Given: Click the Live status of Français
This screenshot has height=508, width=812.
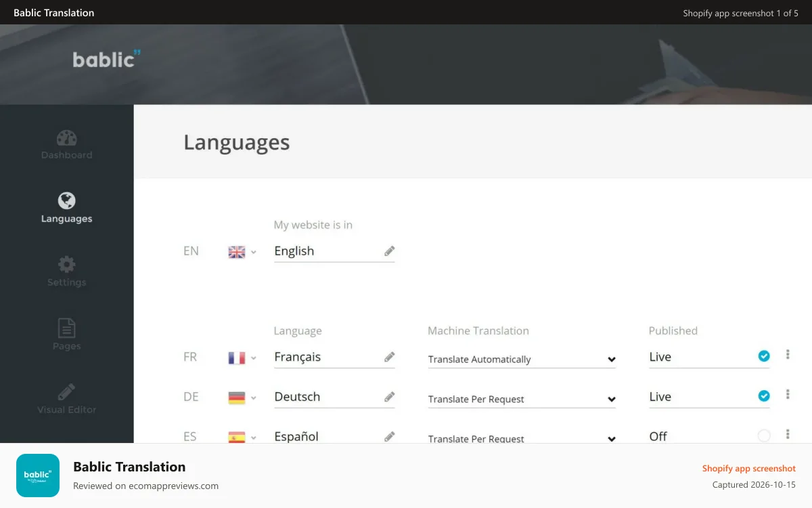Looking at the screenshot, I should (660, 357).
